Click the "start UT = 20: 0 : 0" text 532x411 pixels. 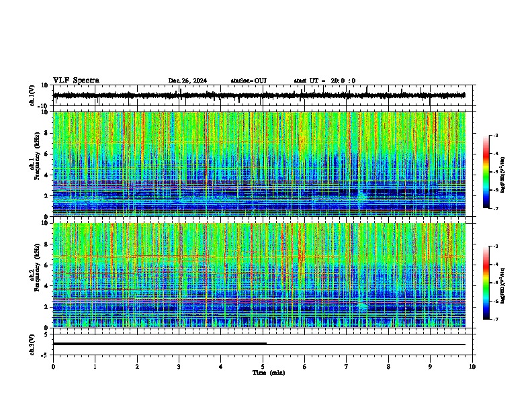tap(324, 81)
